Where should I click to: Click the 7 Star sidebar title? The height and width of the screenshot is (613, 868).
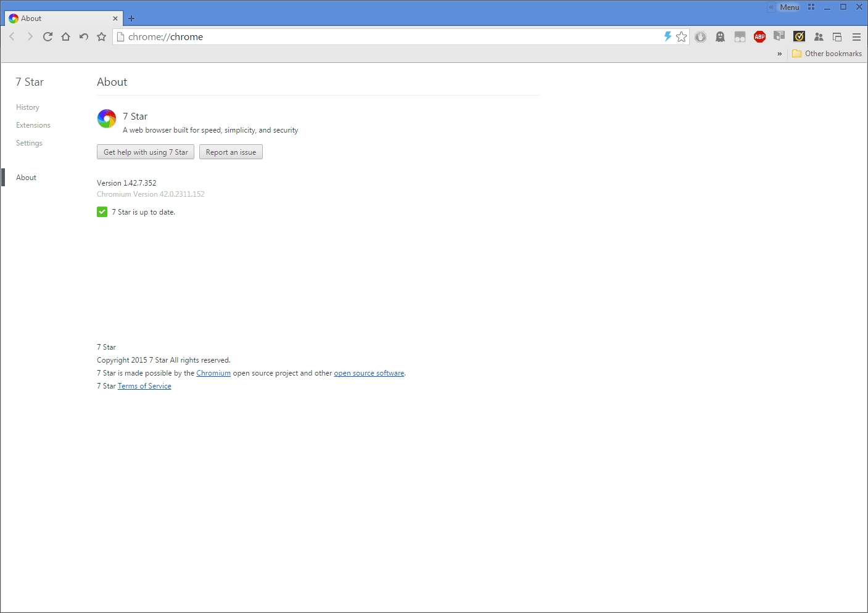pos(30,82)
